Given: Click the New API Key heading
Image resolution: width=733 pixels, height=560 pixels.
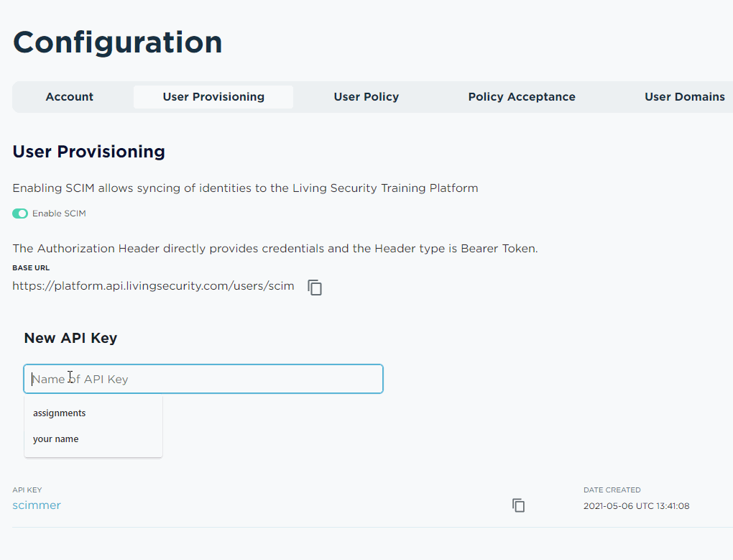Looking at the screenshot, I should (x=70, y=338).
